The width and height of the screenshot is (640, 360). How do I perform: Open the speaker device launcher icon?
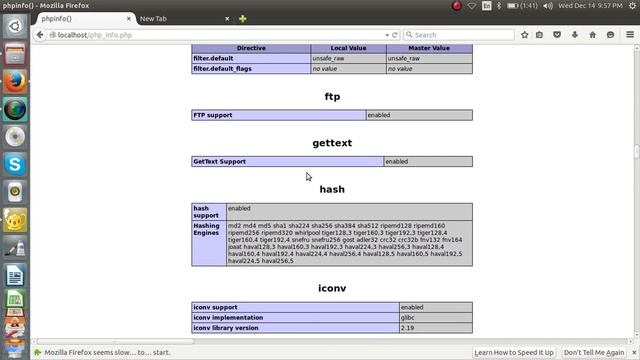point(15,192)
